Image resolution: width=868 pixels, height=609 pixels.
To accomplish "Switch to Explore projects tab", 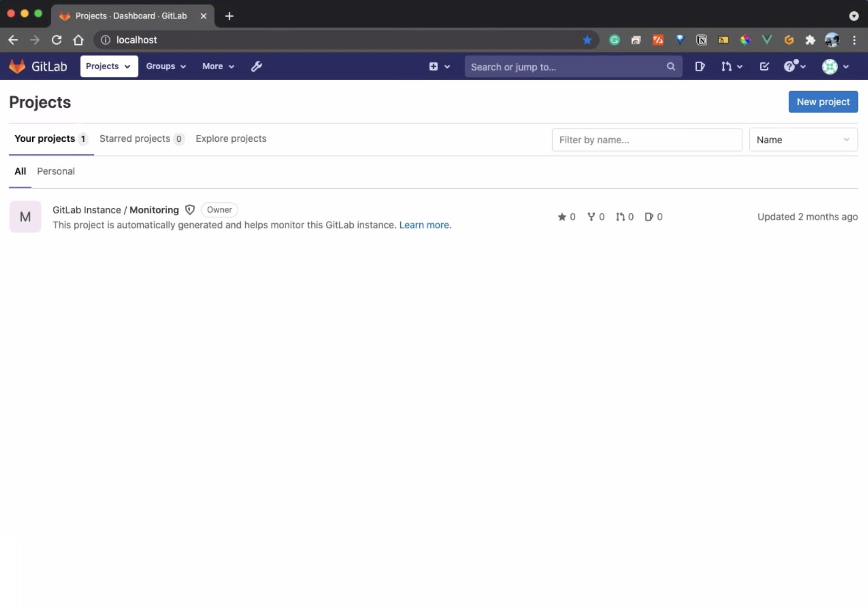I will pos(231,139).
